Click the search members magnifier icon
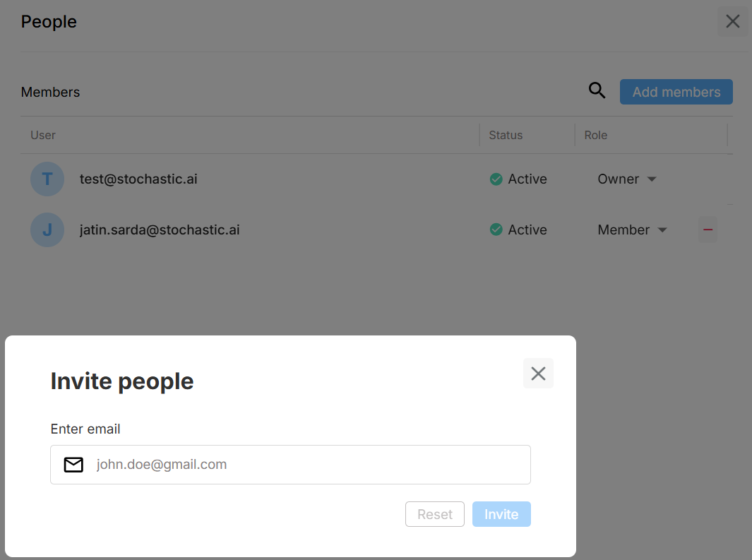 click(597, 90)
